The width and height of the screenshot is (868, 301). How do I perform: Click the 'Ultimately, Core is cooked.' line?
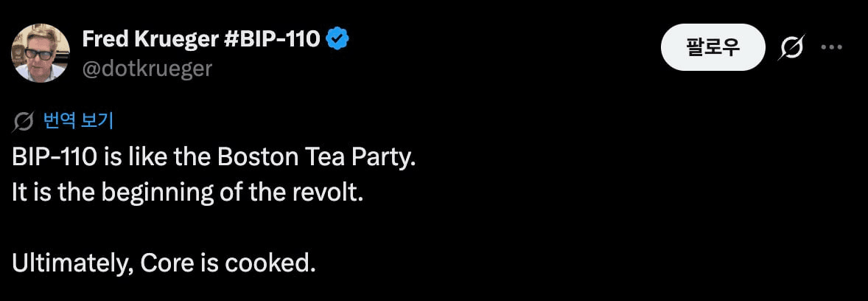pos(164,263)
